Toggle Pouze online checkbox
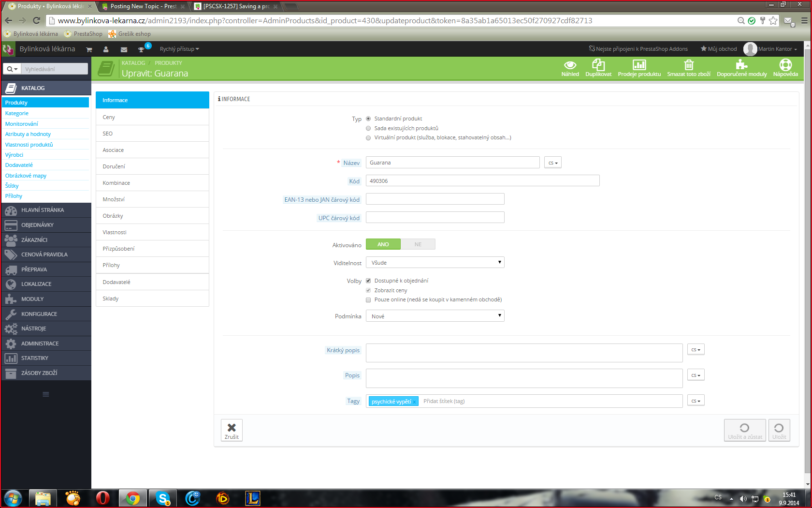The height and width of the screenshot is (508, 812). tap(368, 300)
